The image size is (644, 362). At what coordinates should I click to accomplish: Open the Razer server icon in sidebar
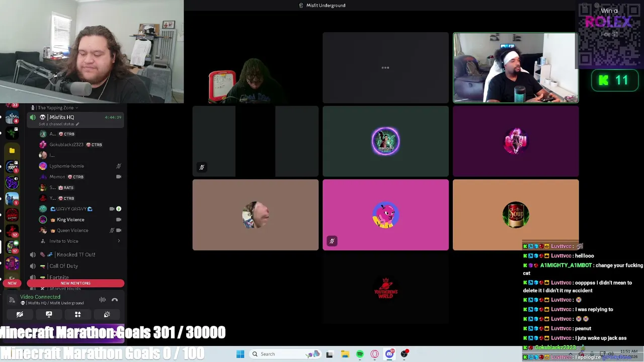[x=12, y=133]
